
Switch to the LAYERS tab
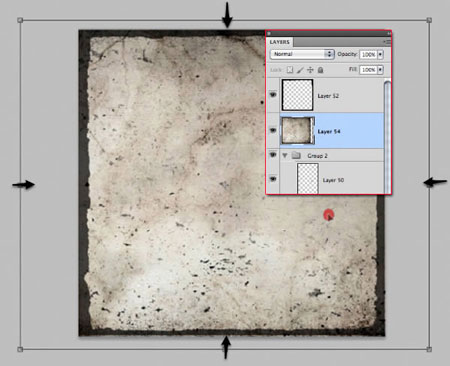point(279,42)
